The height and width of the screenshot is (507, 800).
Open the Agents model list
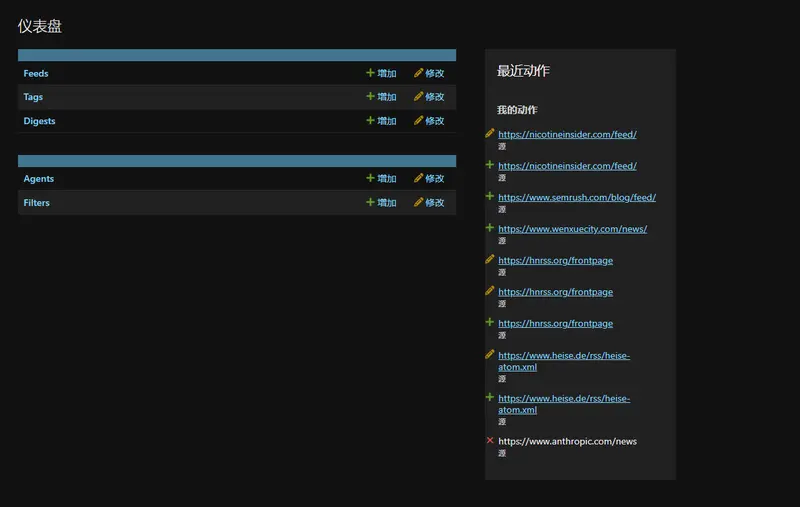pyautogui.click(x=39, y=179)
